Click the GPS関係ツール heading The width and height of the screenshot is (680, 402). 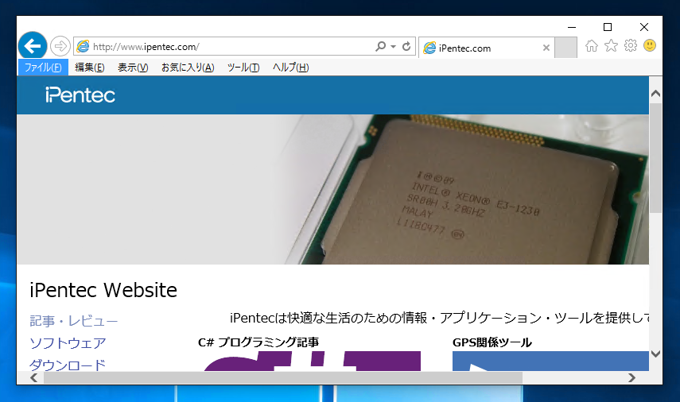(492, 342)
